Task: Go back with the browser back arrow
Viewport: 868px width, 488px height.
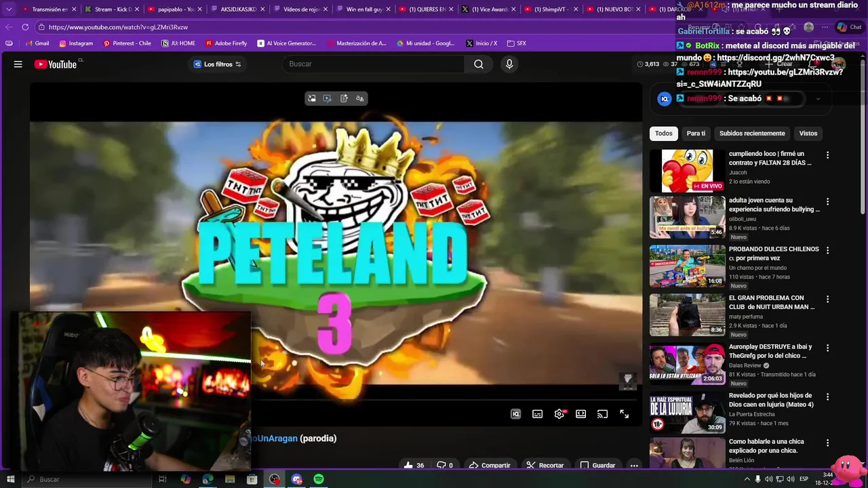Action: click(8, 27)
